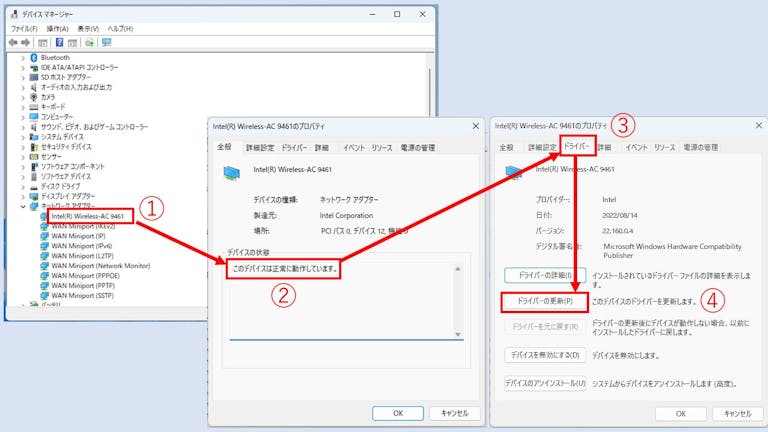Select the ディスプレイ アダプター category icon

pyautogui.click(x=34, y=196)
